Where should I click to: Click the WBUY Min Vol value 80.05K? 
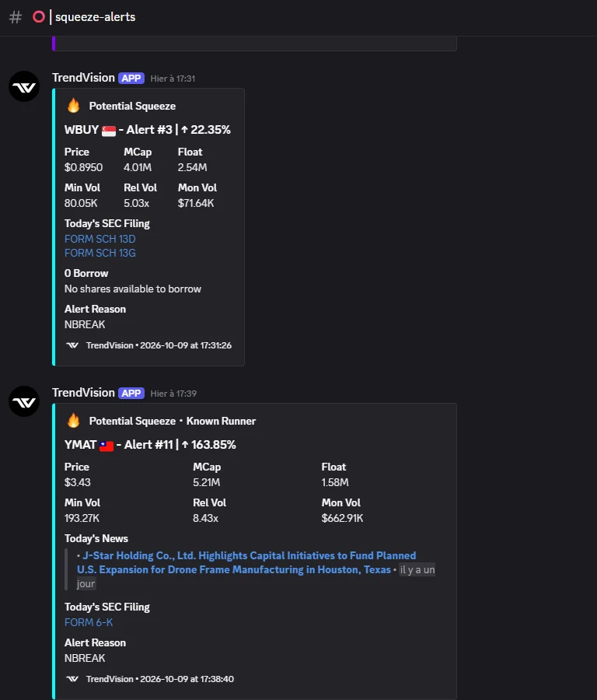[81, 203]
